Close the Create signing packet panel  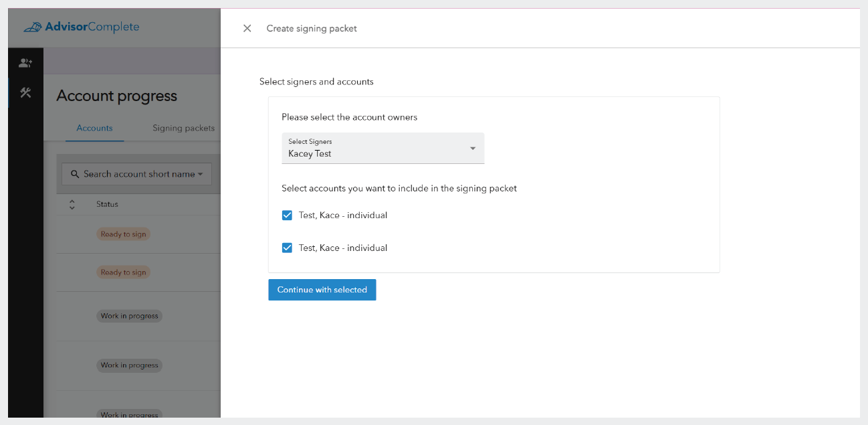tap(247, 28)
